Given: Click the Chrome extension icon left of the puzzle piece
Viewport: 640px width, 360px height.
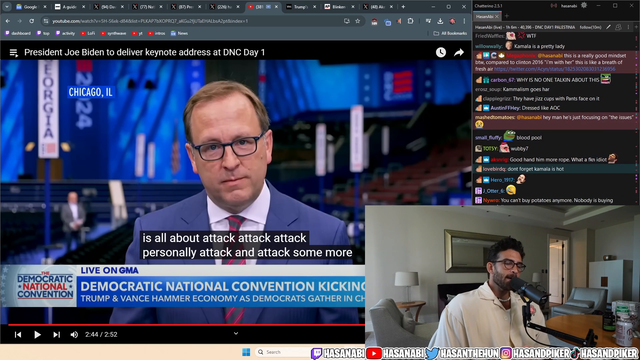Looking at the screenshot, I should click(399, 21).
